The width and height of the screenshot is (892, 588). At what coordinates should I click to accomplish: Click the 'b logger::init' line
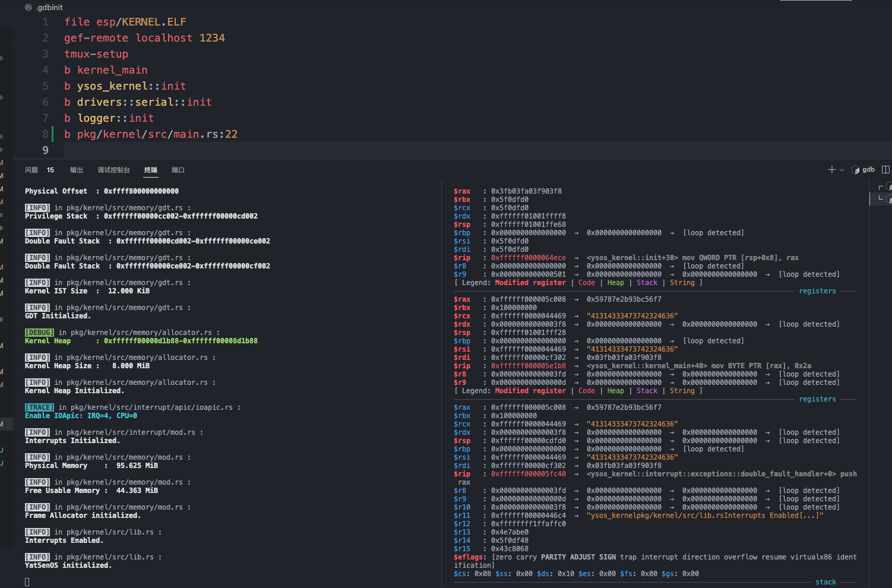click(109, 118)
